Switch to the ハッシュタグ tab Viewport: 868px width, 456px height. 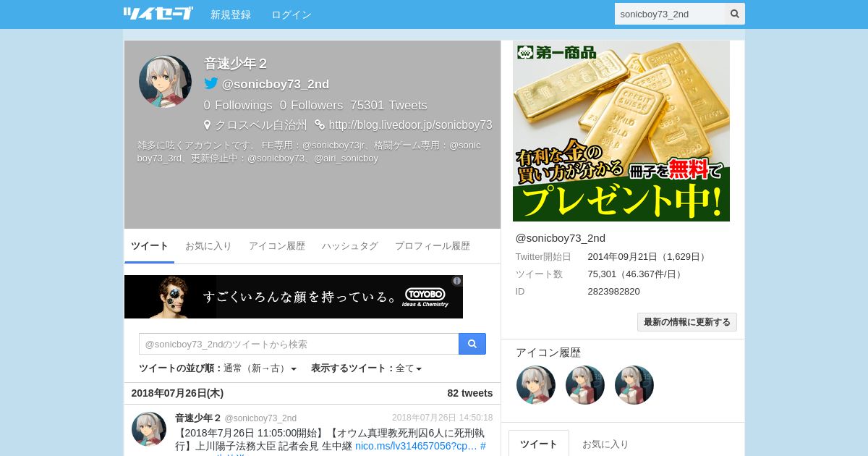tap(350, 246)
